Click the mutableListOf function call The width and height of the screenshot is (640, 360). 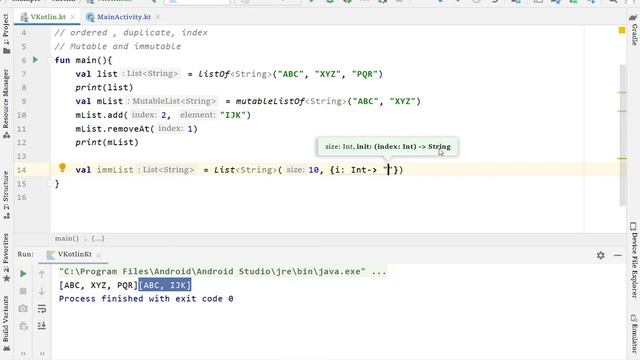(x=270, y=101)
